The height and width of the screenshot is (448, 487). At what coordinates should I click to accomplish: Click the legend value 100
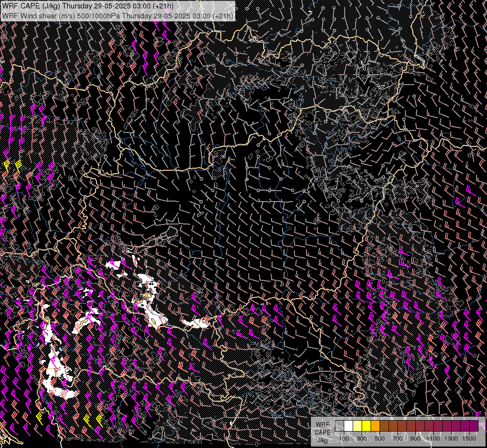coord(344,439)
